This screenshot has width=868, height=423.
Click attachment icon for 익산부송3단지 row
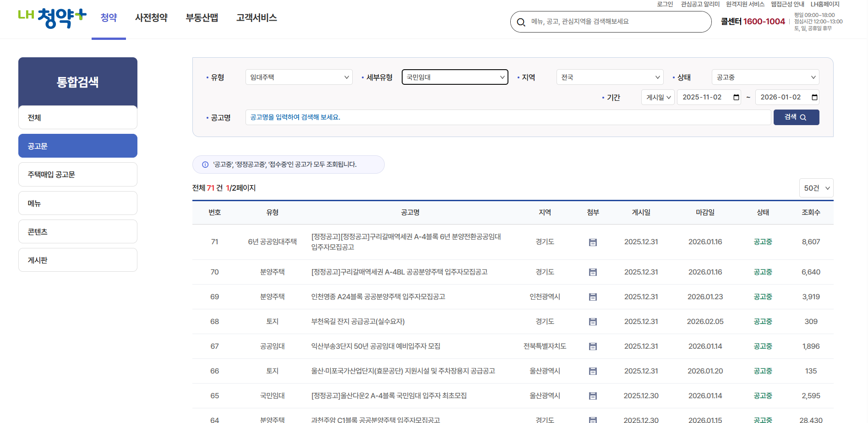593,346
